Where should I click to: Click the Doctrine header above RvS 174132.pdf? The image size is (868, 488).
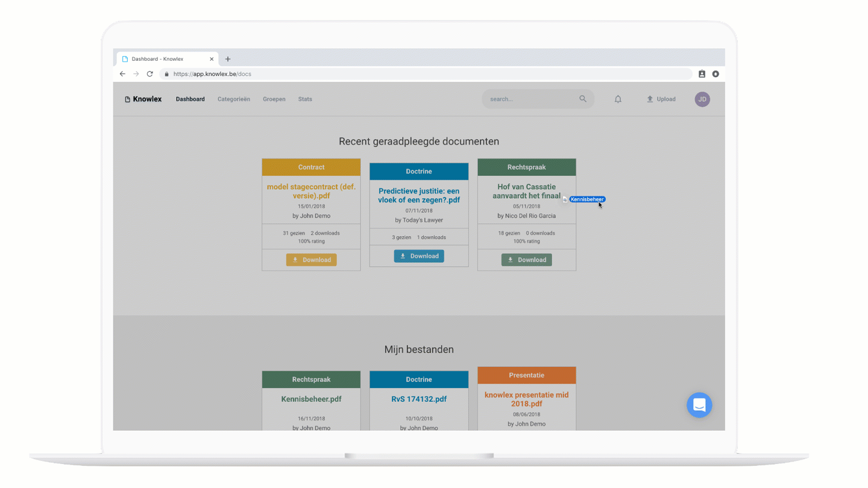pyautogui.click(x=419, y=380)
